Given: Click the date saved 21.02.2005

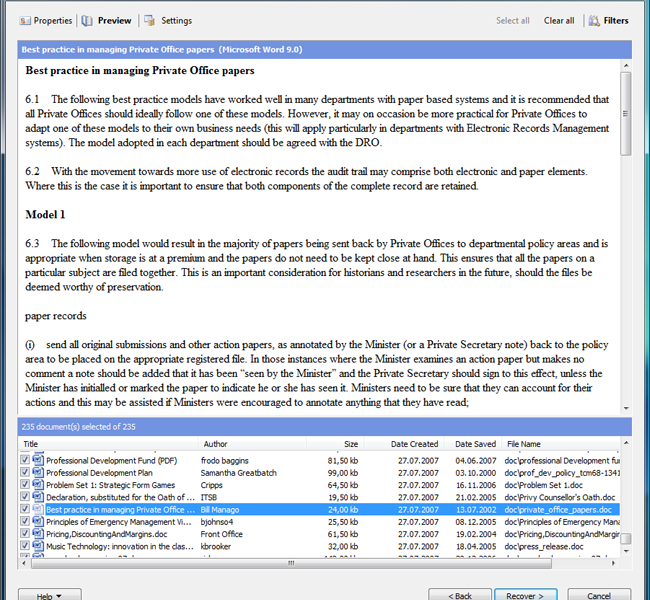Looking at the screenshot, I should click(475, 497).
